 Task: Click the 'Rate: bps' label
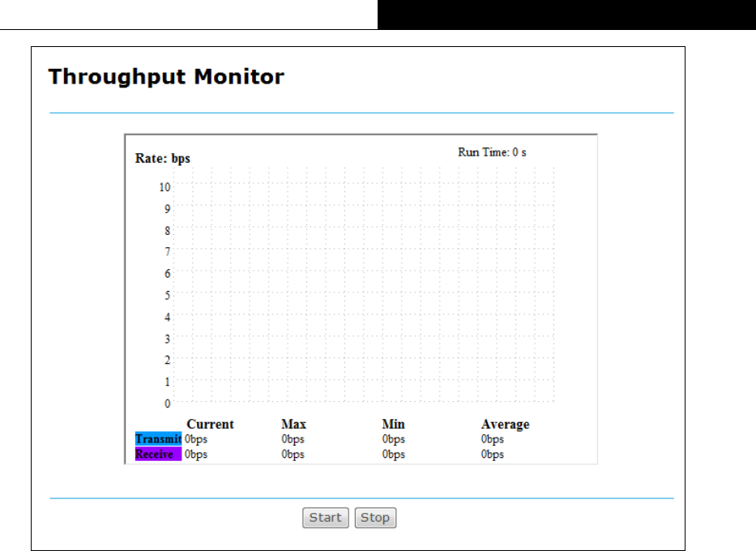coord(163,159)
